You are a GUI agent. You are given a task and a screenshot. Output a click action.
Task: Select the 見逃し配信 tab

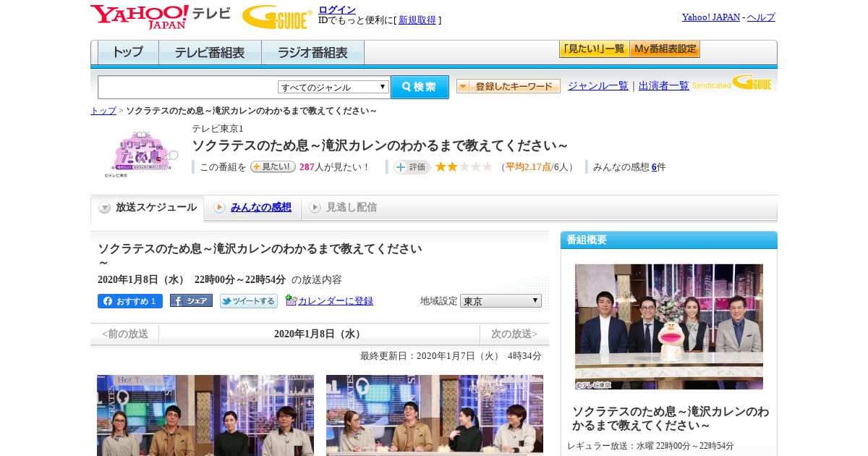coord(351,208)
